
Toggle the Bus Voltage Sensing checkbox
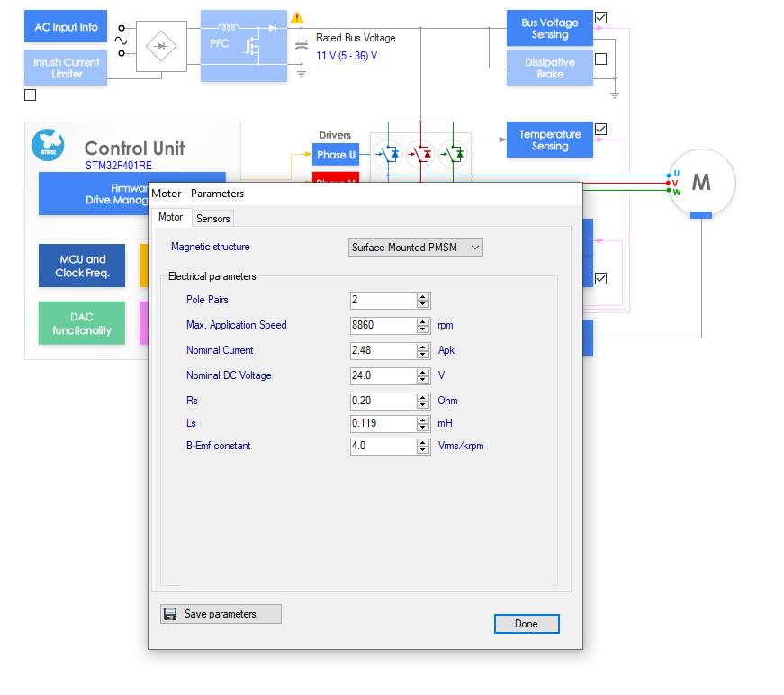click(x=601, y=17)
